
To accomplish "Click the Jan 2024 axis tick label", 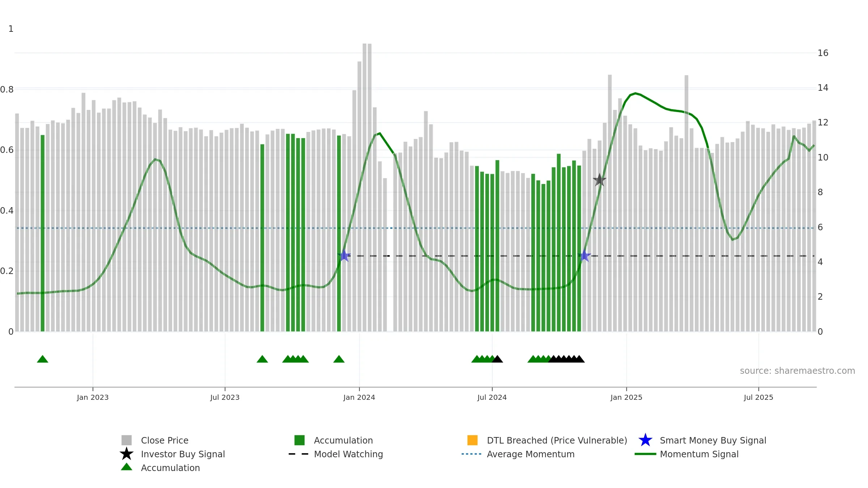I will (359, 398).
